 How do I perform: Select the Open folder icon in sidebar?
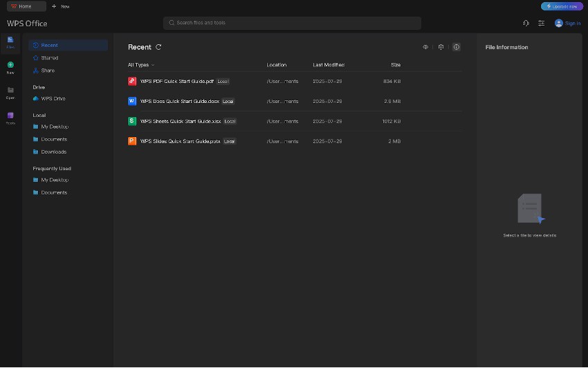10,90
